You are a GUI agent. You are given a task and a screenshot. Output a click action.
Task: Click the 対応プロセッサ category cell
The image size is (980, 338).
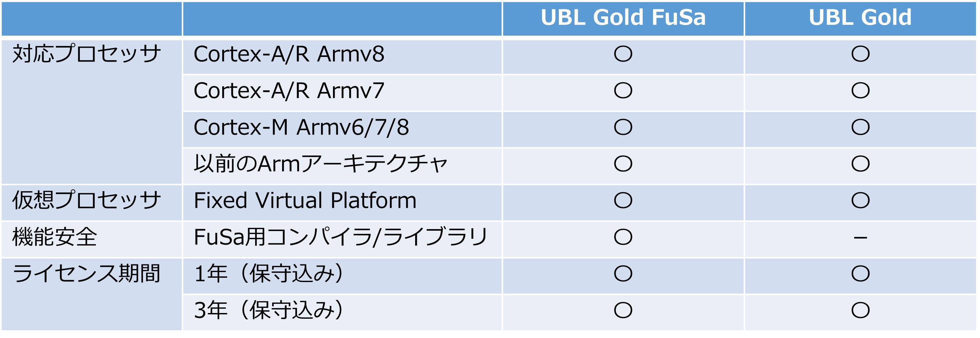click(x=87, y=54)
